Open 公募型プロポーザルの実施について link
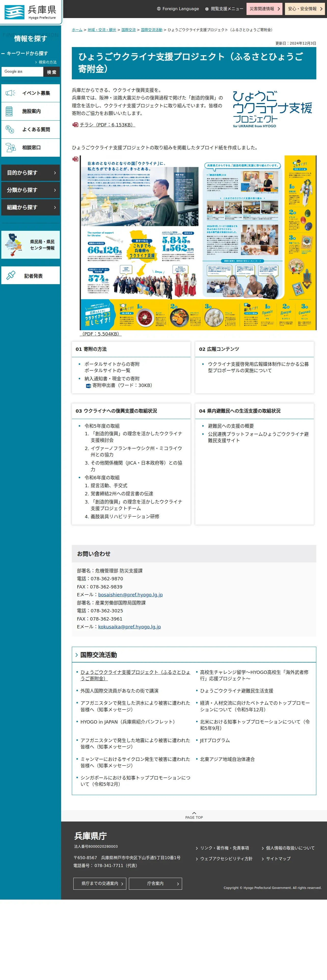Screen dimensions: 327x980 pos(258,367)
